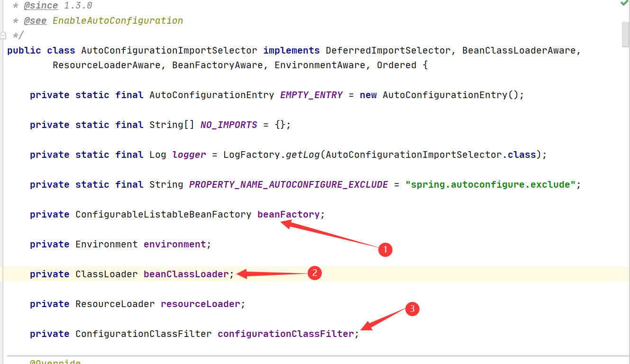Click the implements keyword
The image size is (630, 364).
pyautogui.click(x=292, y=51)
